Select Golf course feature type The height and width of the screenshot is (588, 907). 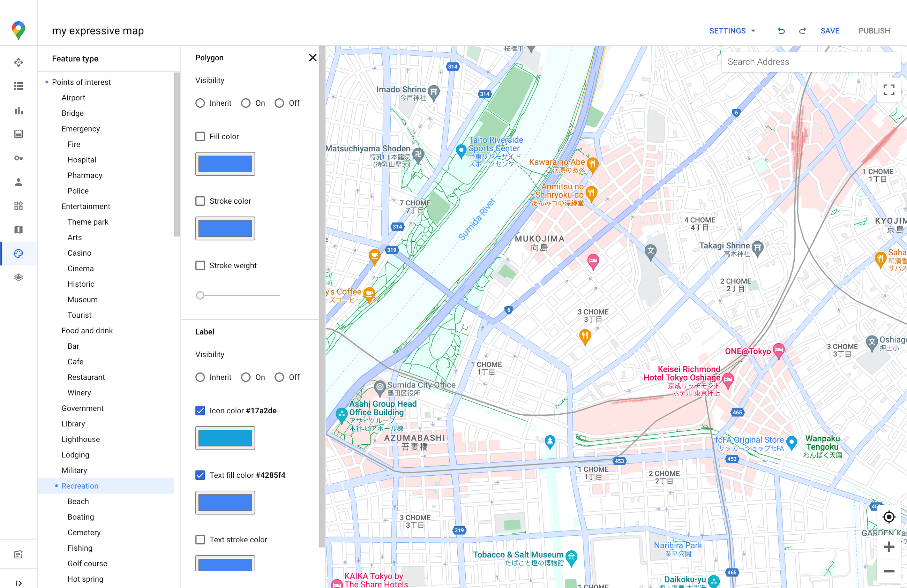click(87, 563)
